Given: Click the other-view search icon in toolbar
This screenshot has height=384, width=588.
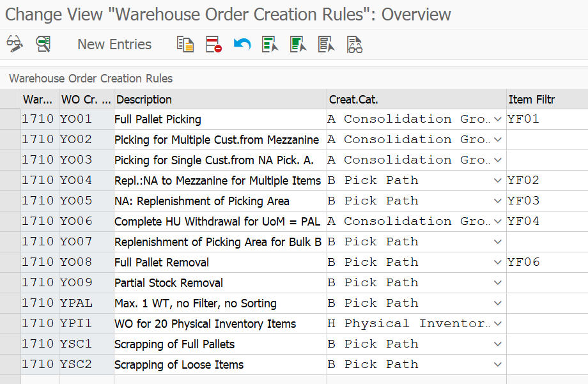Looking at the screenshot, I should point(43,44).
